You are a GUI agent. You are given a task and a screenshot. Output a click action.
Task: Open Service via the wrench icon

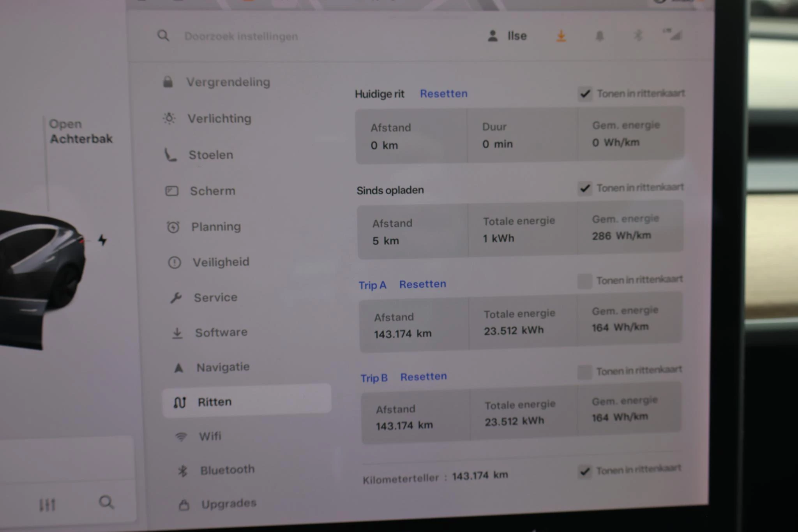coord(177,297)
